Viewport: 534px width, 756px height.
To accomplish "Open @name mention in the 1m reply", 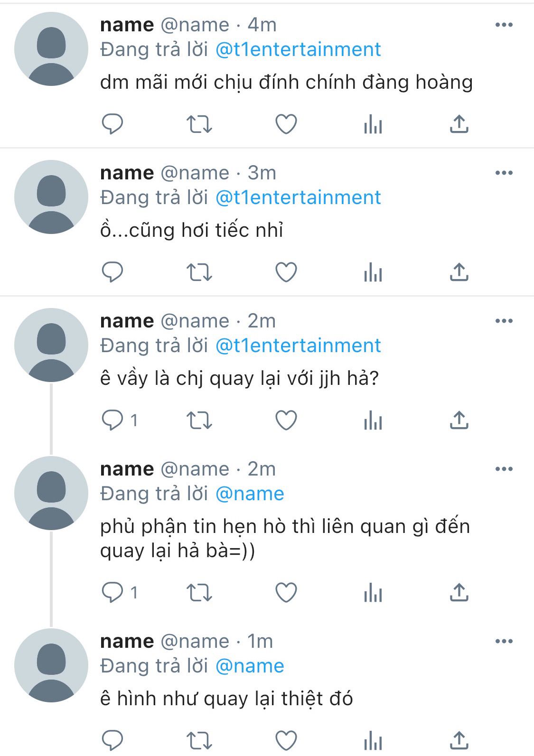I will pyautogui.click(x=250, y=666).
